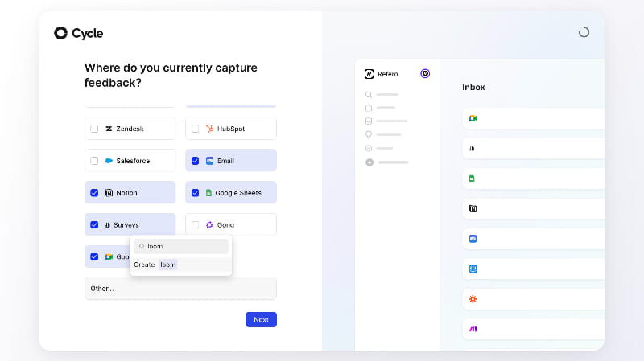This screenshot has height=361, width=644.
Task: Click the sidebar checkbox icon in preview
Action: tap(369, 121)
